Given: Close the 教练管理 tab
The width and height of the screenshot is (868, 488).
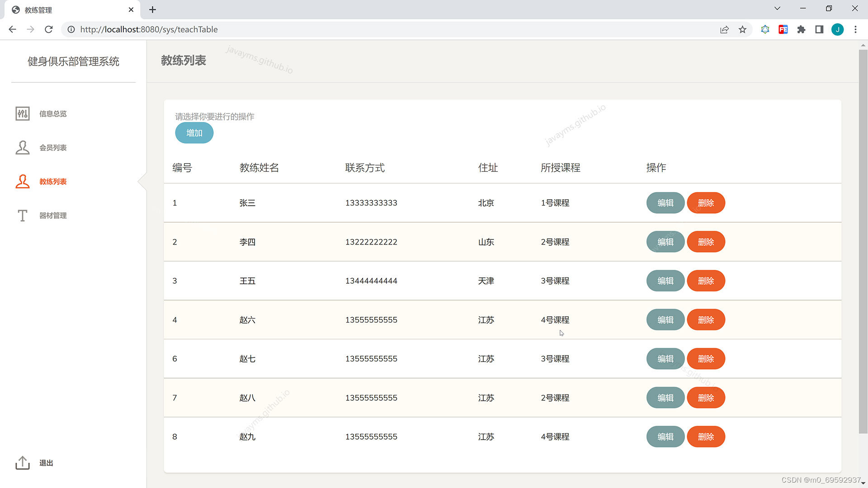Looking at the screenshot, I should [131, 9].
